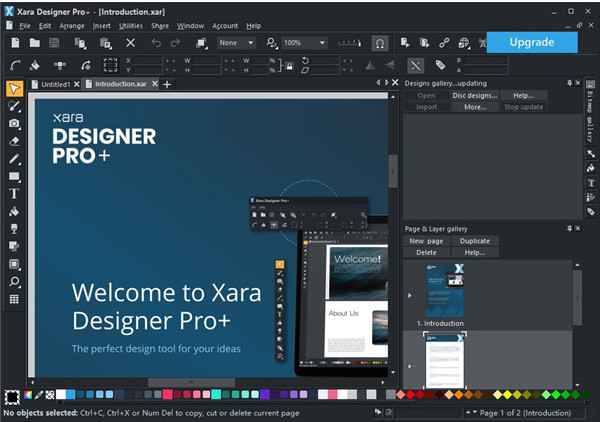The image size is (600, 422).
Task: Click the Upgrade button
Action: (532, 42)
